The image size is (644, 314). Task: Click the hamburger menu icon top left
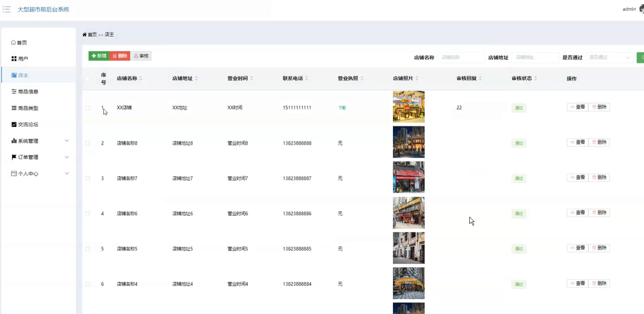coord(6,9)
